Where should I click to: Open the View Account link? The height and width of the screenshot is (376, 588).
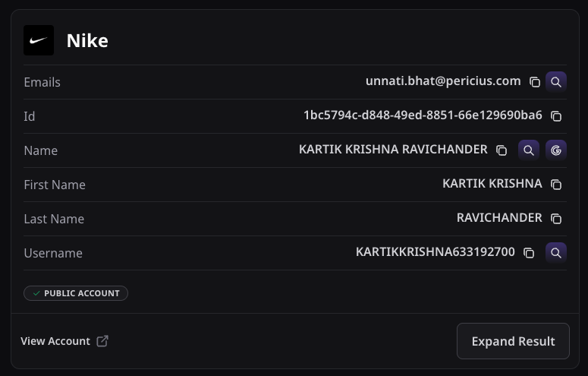click(x=55, y=341)
